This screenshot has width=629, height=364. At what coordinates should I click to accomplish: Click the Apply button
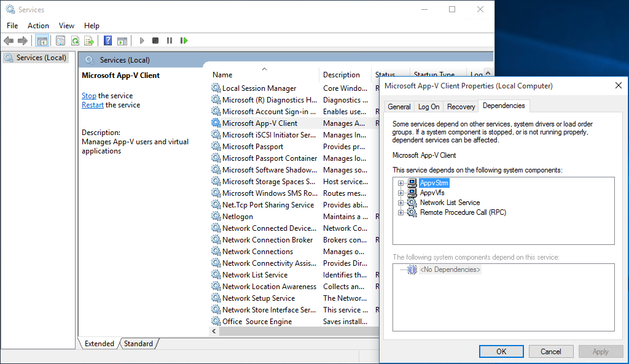click(601, 352)
